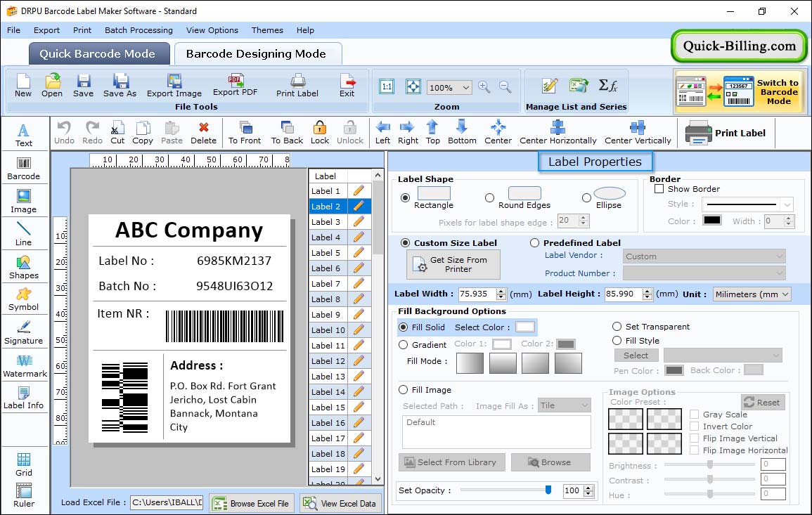Image resolution: width=812 pixels, height=515 pixels.
Task: Click Switch to Barcode Mode button
Action: (740, 92)
